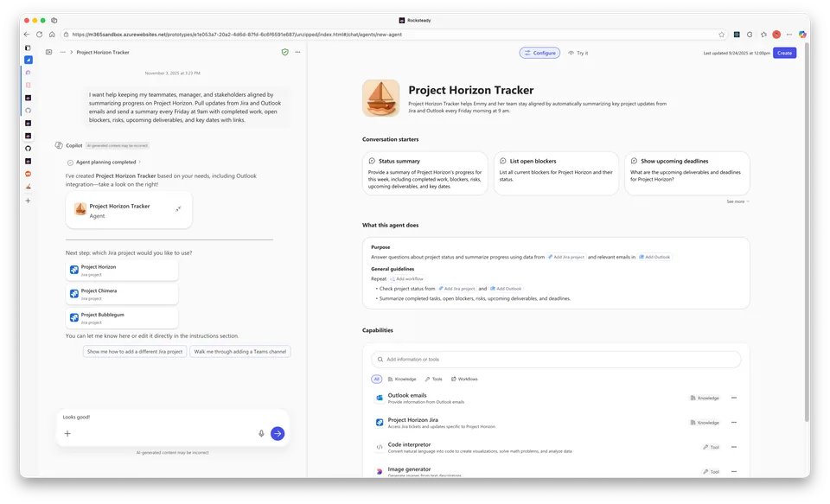Screen dimensions: 830x504
Task: Open the Show upcoming deadlines starter card
Action: tap(687, 174)
